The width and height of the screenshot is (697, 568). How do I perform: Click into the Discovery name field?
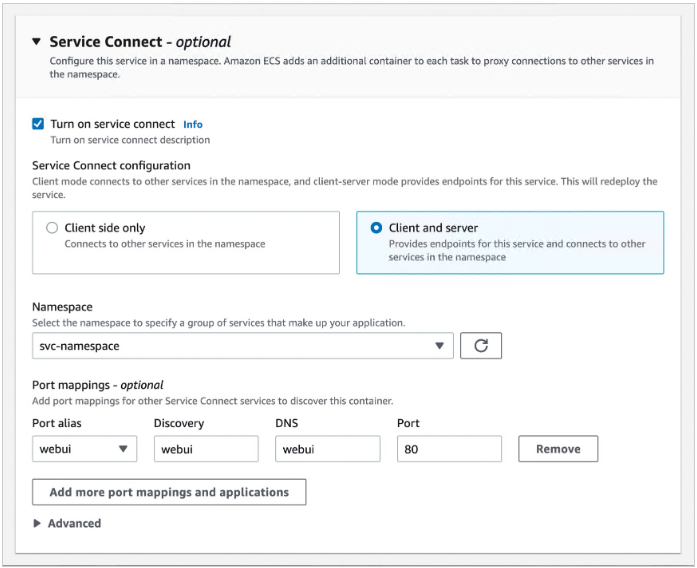point(206,449)
